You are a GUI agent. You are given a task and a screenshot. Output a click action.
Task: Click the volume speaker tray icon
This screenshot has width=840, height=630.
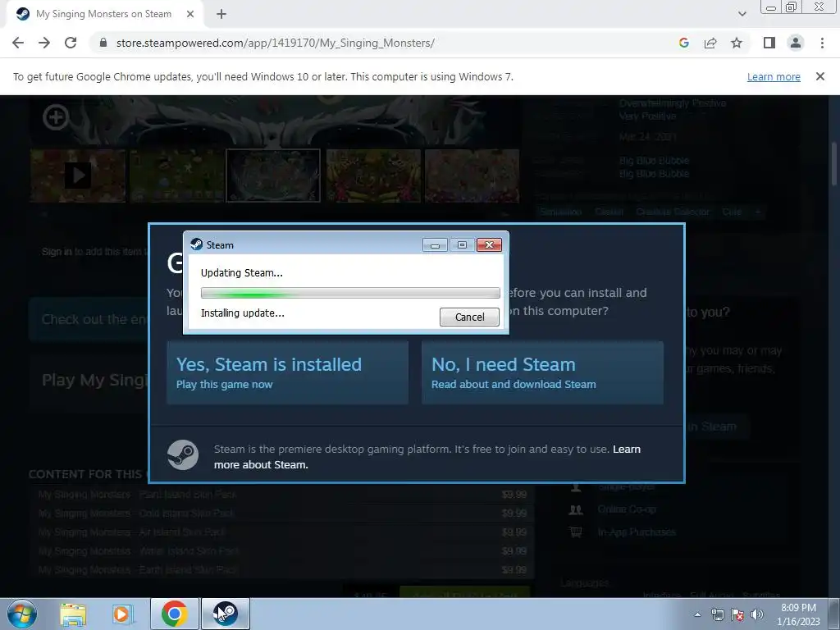click(x=757, y=614)
